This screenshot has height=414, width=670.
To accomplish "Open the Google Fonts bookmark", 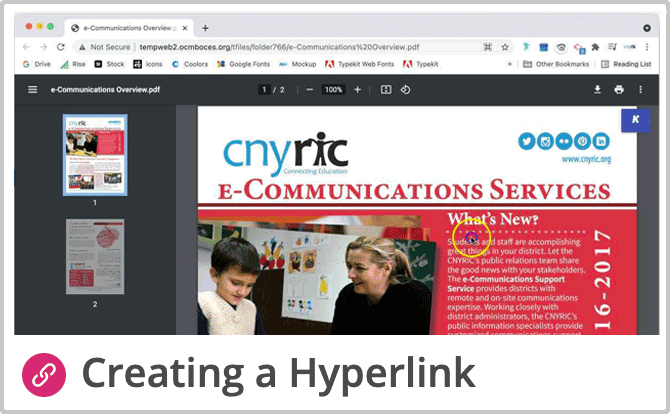I will coord(244,64).
